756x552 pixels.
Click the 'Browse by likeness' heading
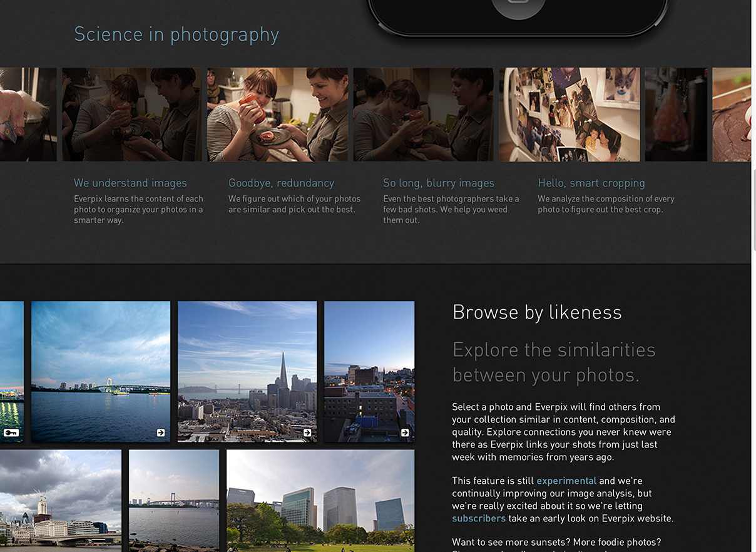(537, 312)
